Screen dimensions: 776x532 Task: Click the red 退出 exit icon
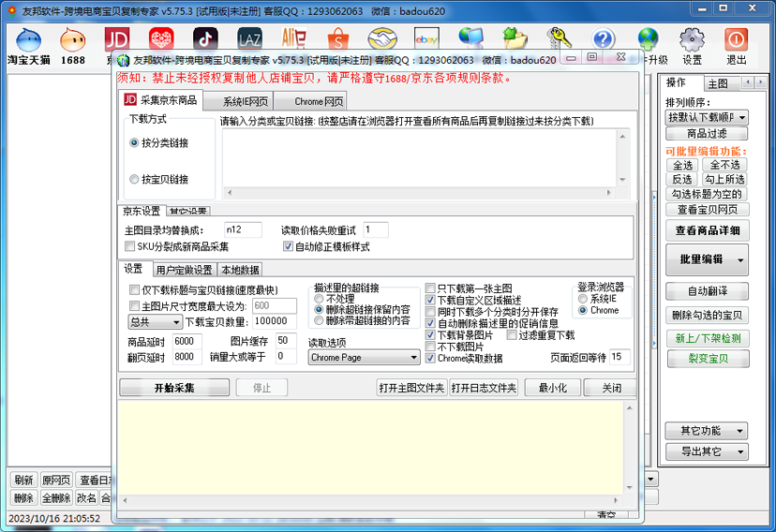(737, 39)
